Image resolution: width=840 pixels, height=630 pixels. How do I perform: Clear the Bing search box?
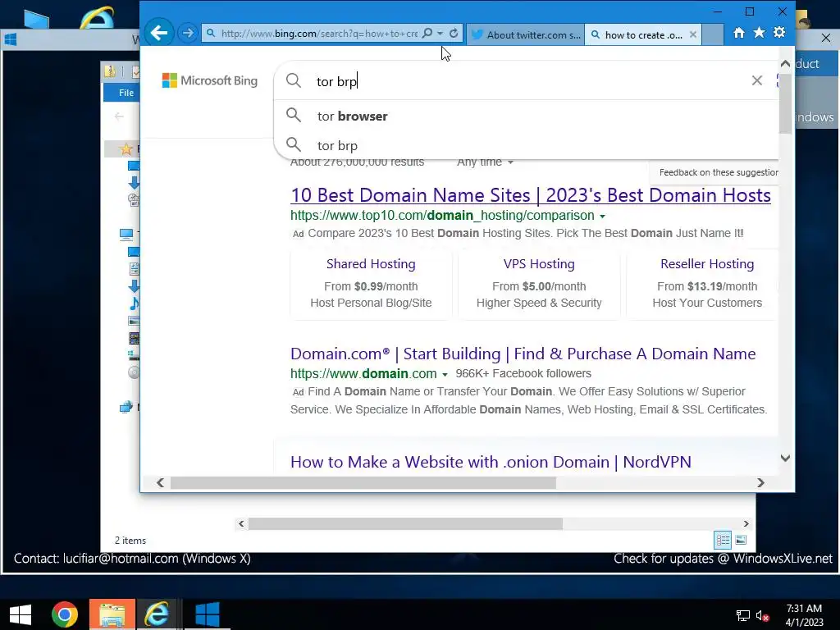(x=756, y=81)
